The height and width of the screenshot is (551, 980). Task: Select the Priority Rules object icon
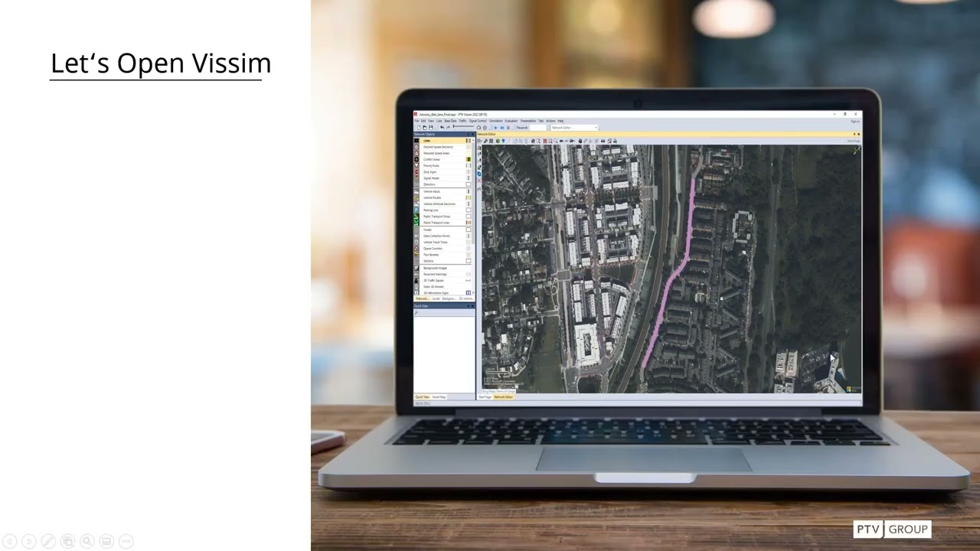[x=417, y=165]
